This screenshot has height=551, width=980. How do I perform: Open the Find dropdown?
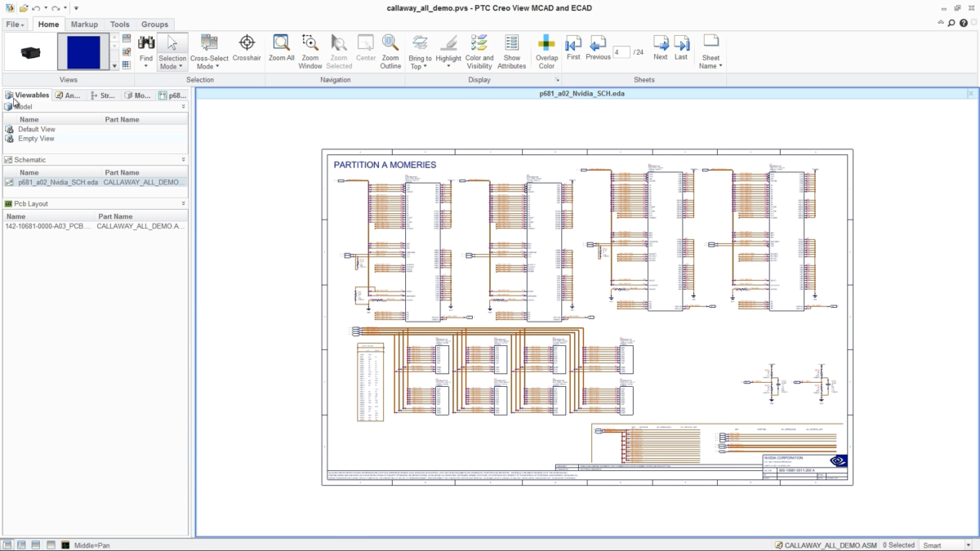(146, 51)
